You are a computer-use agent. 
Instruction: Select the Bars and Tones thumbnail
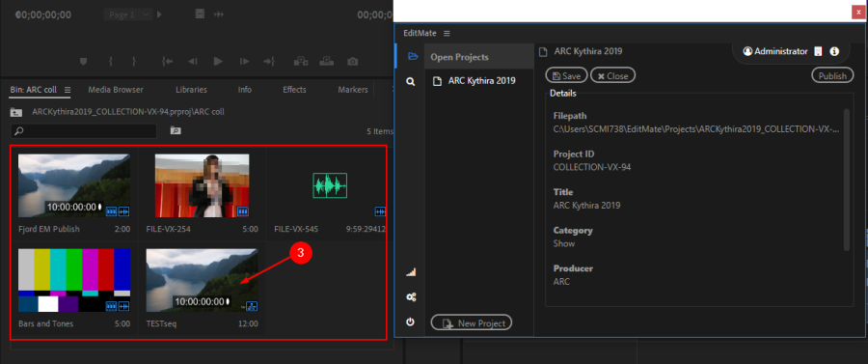74,280
